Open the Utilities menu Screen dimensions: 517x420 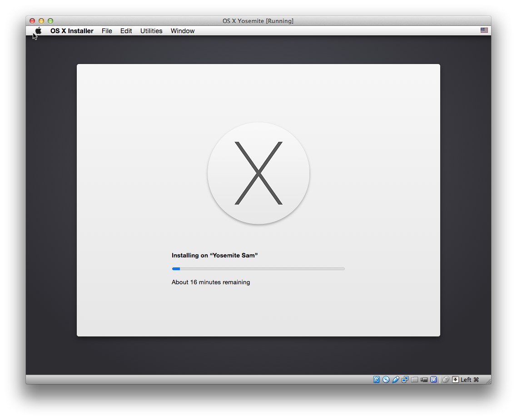coord(151,31)
